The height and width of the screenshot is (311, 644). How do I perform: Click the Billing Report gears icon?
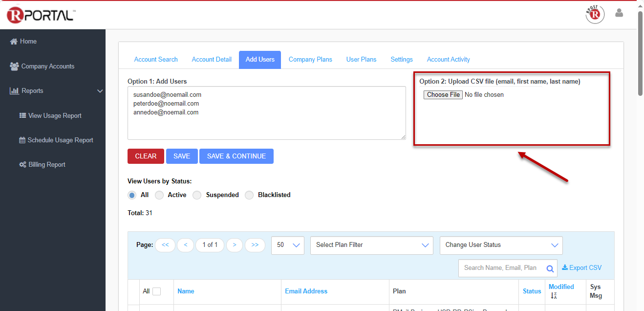tap(22, 165)
